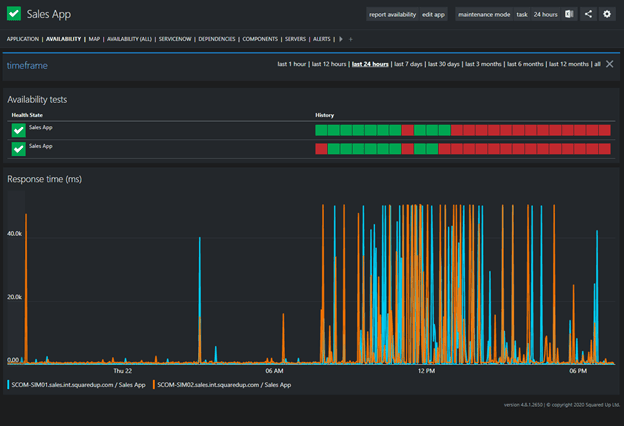Click second Sales App health state checkmark
This screenshot has width=624, height=426.
pyautogui.click(x=18, y=149)
